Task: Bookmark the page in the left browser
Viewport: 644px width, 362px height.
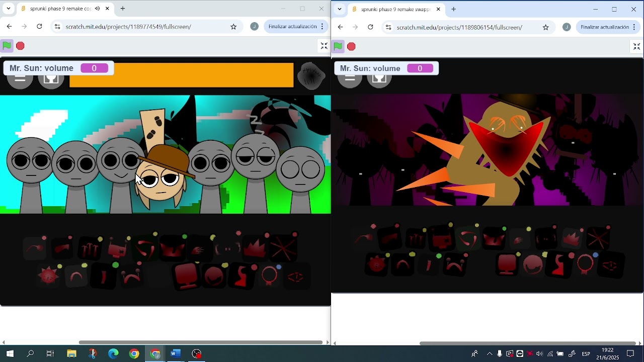Action: (233, 27)
